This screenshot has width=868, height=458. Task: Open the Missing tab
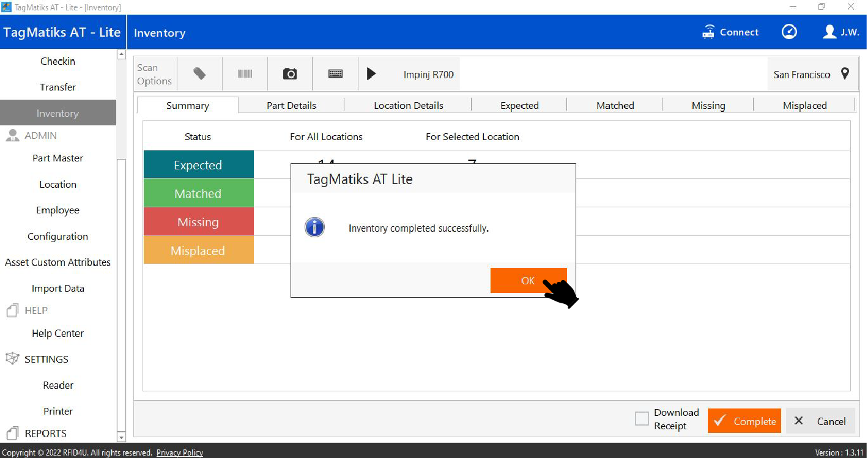coord(708,105)
